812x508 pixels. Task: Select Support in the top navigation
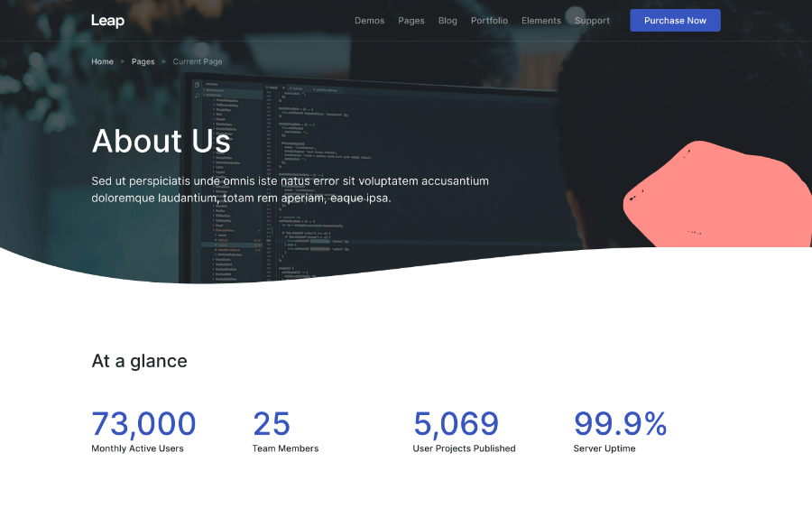click(592, 21)
